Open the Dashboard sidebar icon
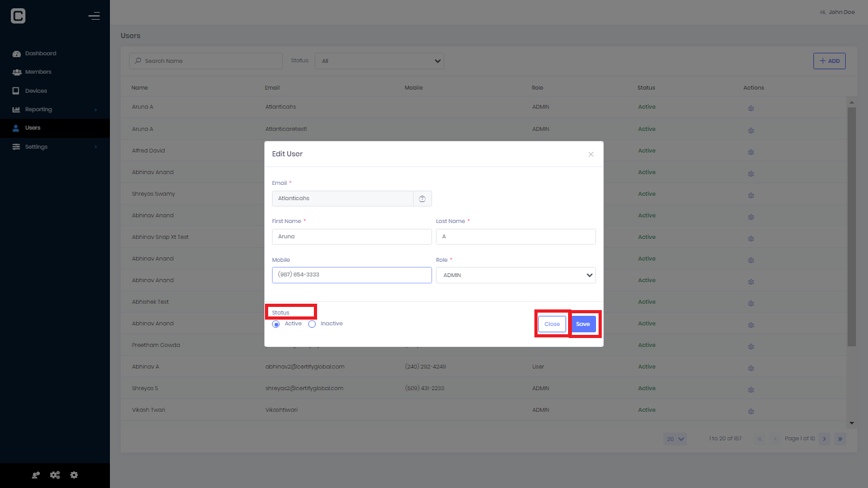Viewport: 868px width, 488px height. [16, 53]
